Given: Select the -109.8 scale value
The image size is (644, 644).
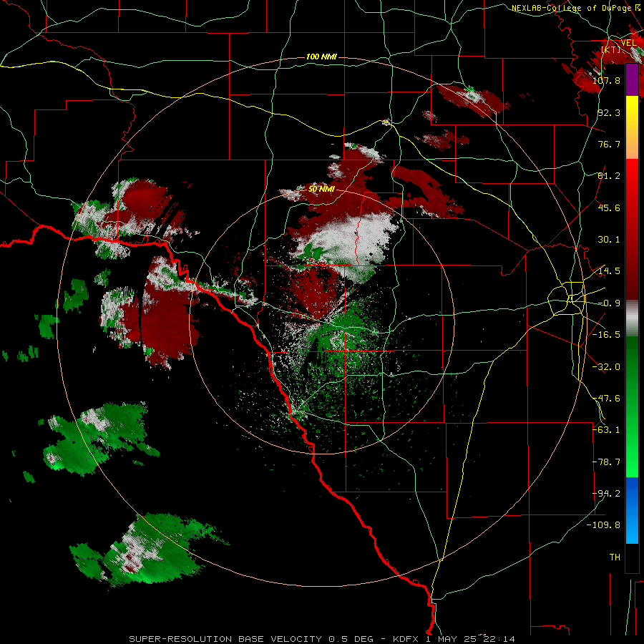Looking at the screenshot, I should pyautogui.click(x=604, y=525).
